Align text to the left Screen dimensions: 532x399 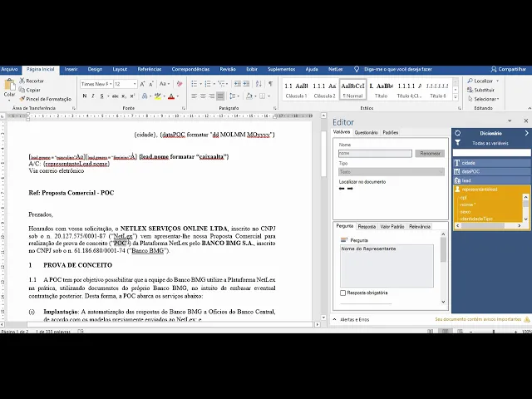[x=194, y=96]
